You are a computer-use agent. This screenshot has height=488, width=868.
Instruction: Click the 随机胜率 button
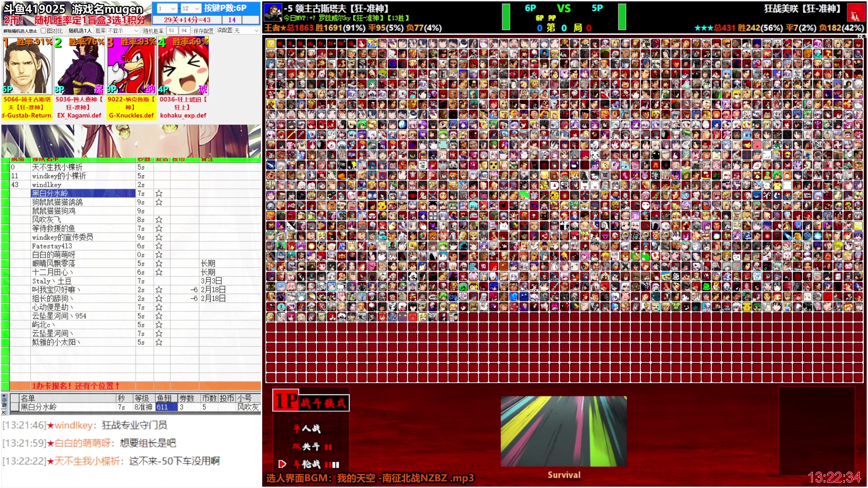point(153,31)
